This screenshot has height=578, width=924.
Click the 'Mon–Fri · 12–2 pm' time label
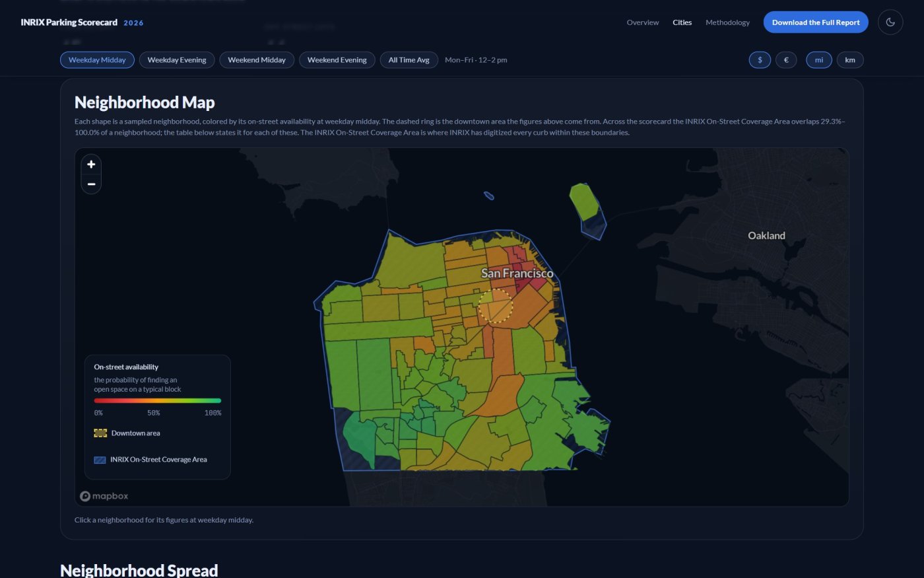(x=476, y=60)
